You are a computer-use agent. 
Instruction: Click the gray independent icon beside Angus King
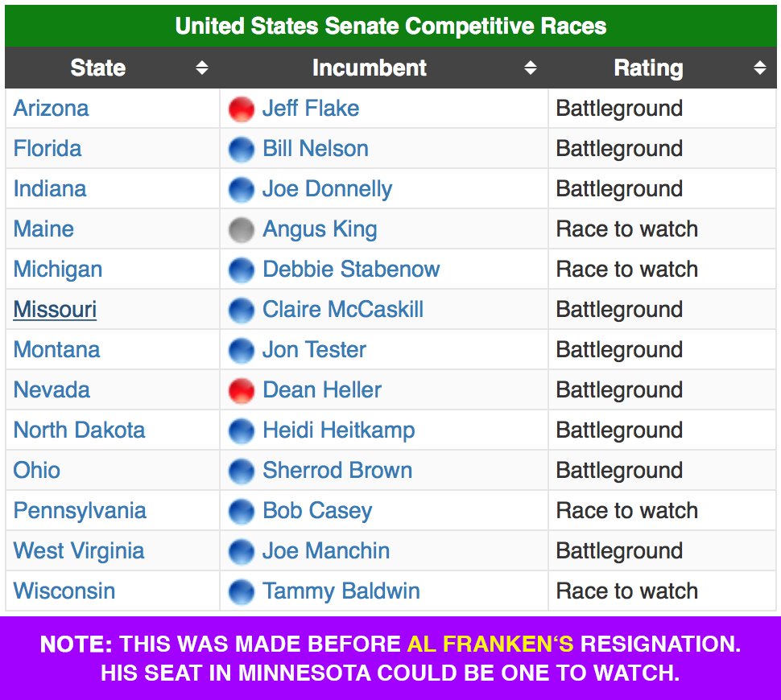(x=241, y=229)
